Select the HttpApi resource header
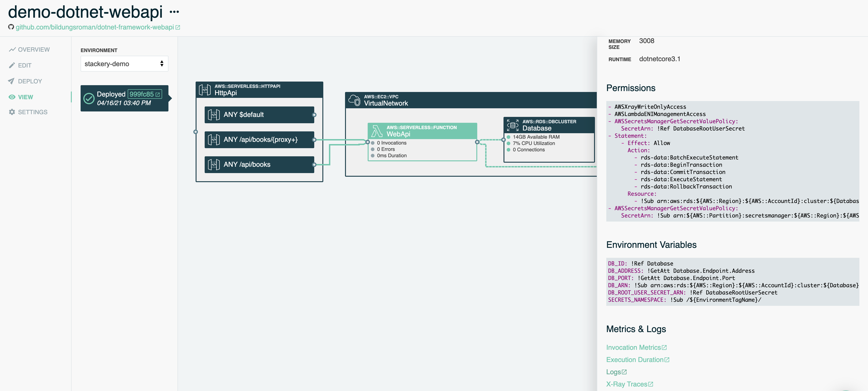This screenshot has height=391, width=868. point(259,90)
